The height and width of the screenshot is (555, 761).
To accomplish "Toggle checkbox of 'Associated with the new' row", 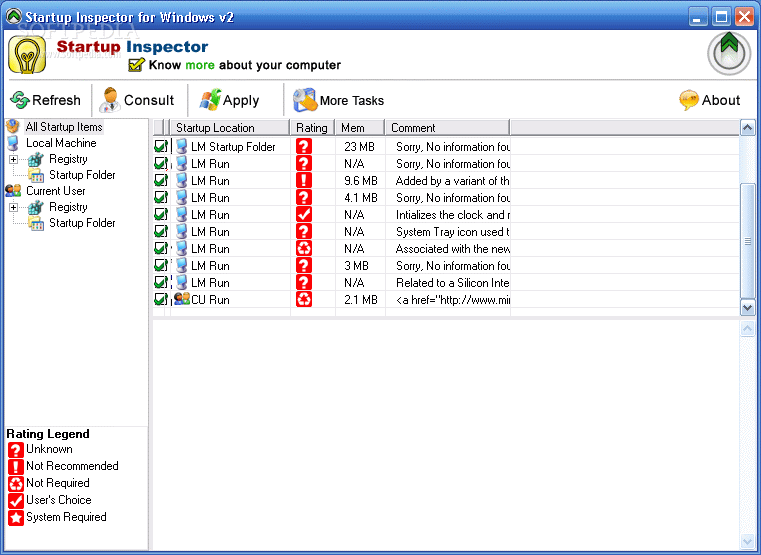I will coord(161,248).
